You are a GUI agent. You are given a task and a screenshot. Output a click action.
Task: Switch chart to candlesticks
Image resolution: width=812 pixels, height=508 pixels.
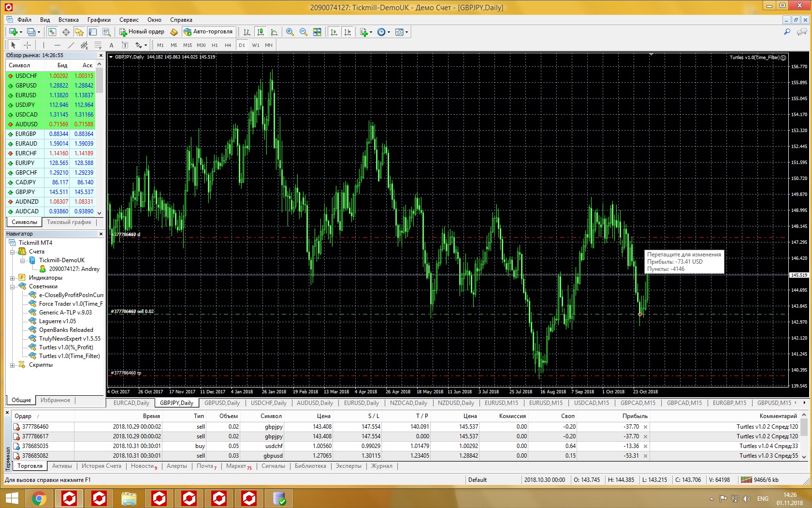[261, 32]
